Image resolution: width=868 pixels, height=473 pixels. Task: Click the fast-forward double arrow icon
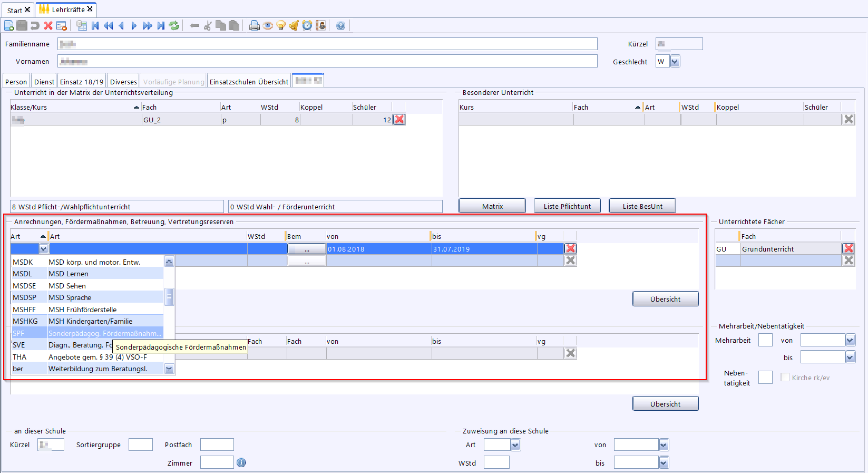(148, 25)
